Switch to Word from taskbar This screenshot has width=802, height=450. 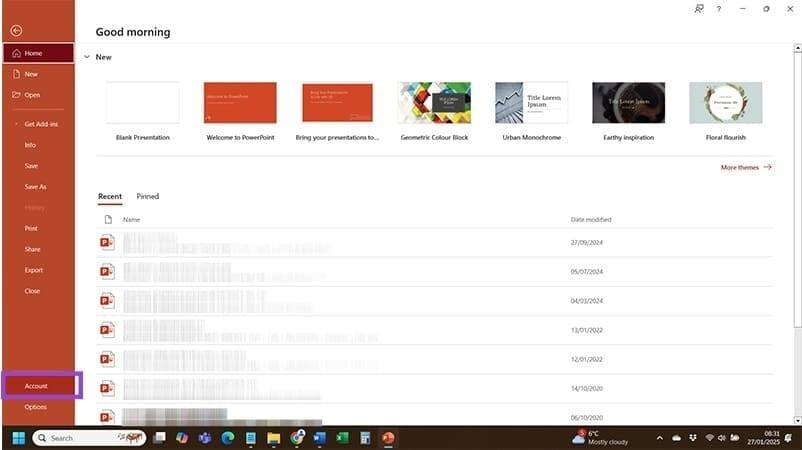[319, 438]
